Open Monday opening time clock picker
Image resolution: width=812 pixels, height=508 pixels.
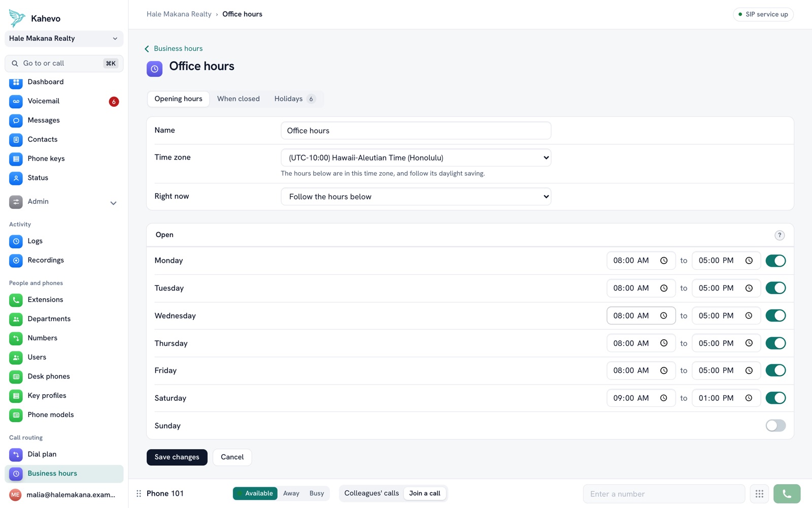(664, 261)
